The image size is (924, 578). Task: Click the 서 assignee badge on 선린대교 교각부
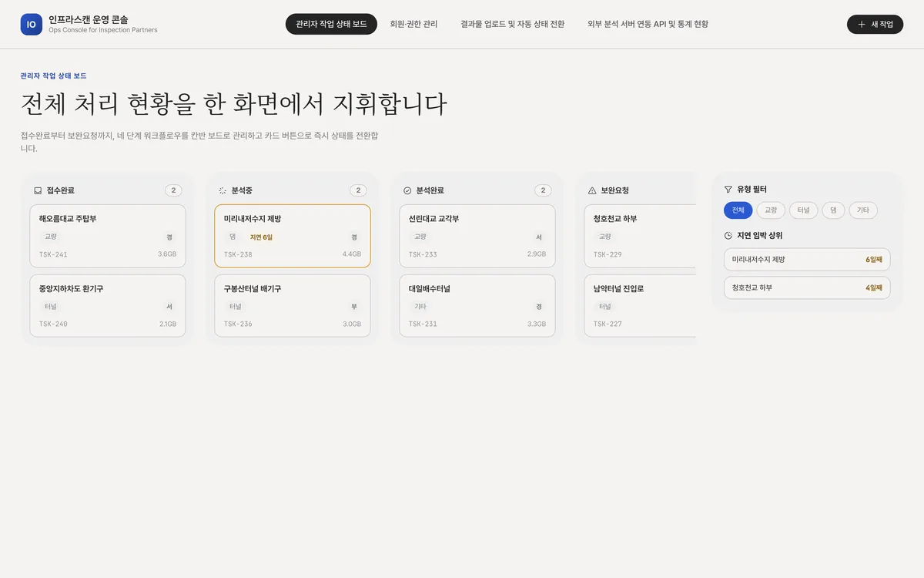(x=539, y=237)
